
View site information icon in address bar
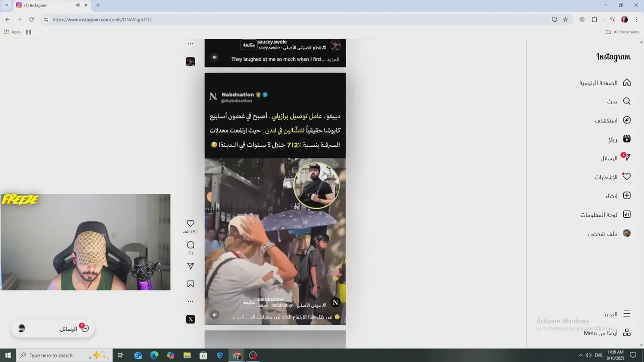46,20
